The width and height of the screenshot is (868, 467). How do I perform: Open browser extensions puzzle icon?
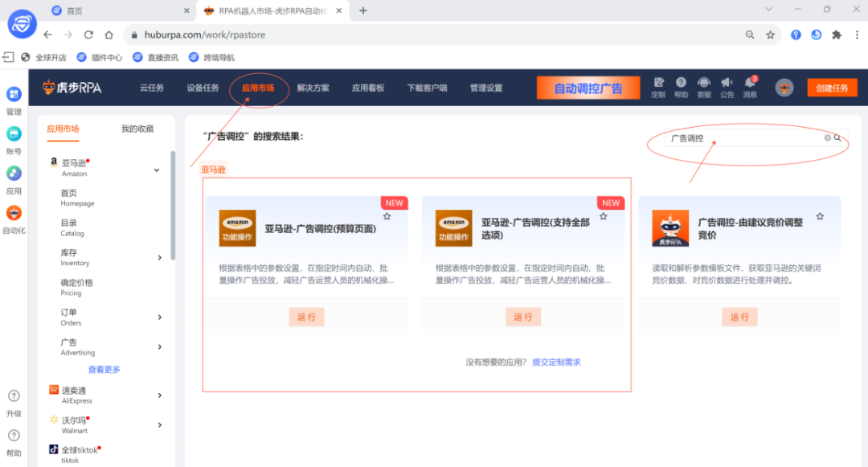pyautogui.click(x=837, y=35)
